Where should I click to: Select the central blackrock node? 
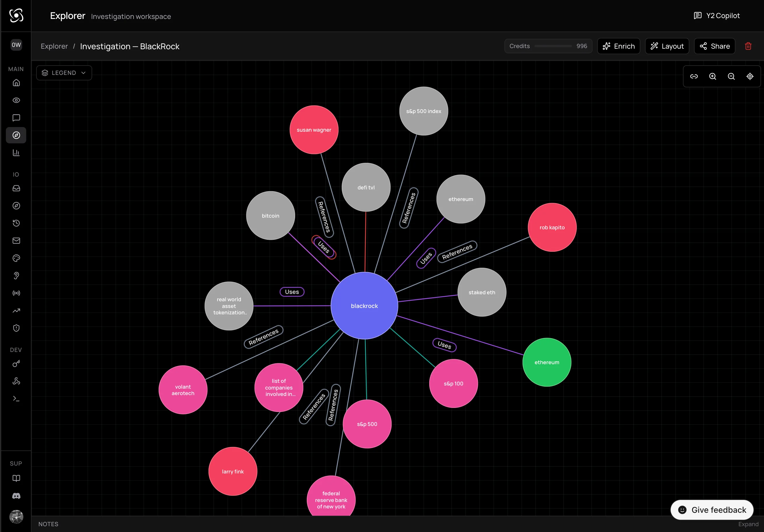click(365, 306)
